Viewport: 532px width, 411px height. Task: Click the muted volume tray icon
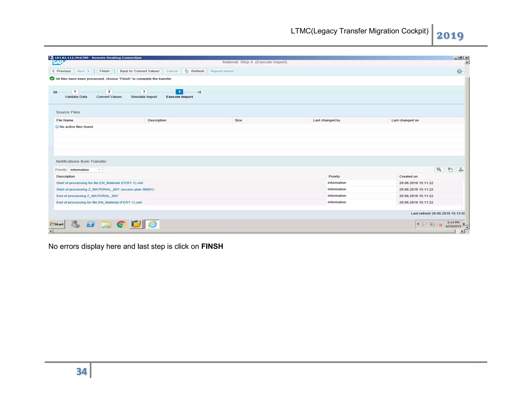(x=440, y=224)
